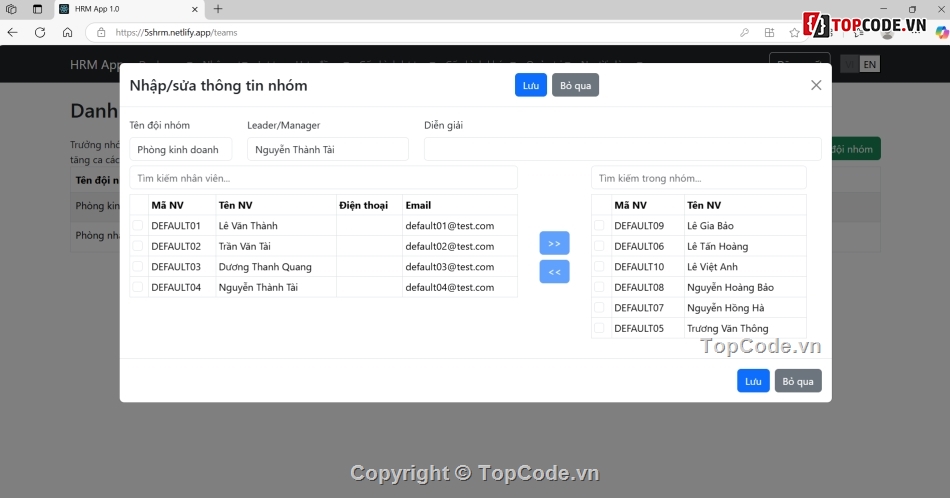View site information lock icon
Image resolution: width=950 pixels, height=498 pixels.
click(x=101, y=33)
